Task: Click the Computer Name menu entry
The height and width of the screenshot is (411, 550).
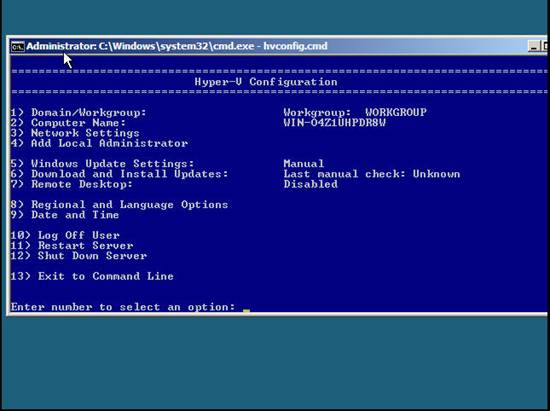Action: pos(68,123)
